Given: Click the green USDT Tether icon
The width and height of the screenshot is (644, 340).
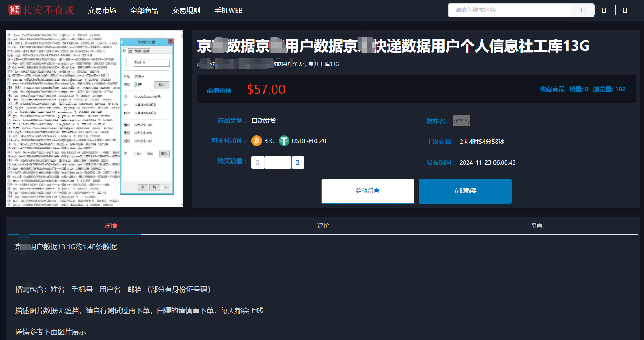Looking at the screenshot, I should pyautogui.click(x=284, y=141).
